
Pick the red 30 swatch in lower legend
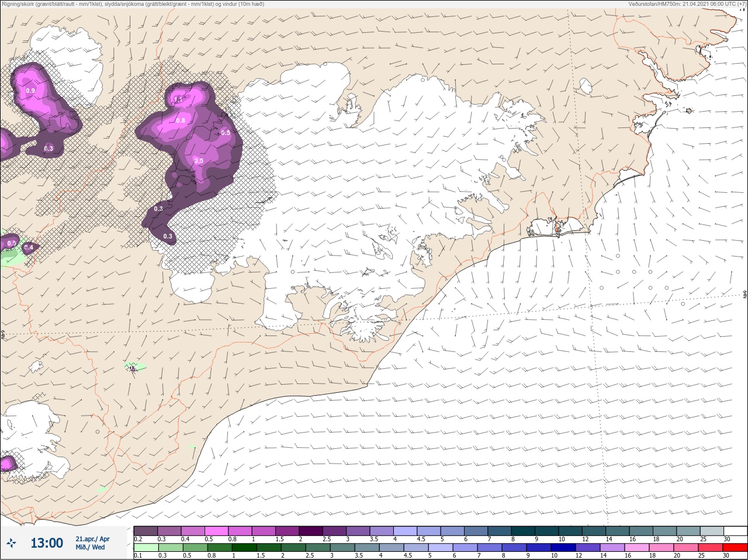736,548
